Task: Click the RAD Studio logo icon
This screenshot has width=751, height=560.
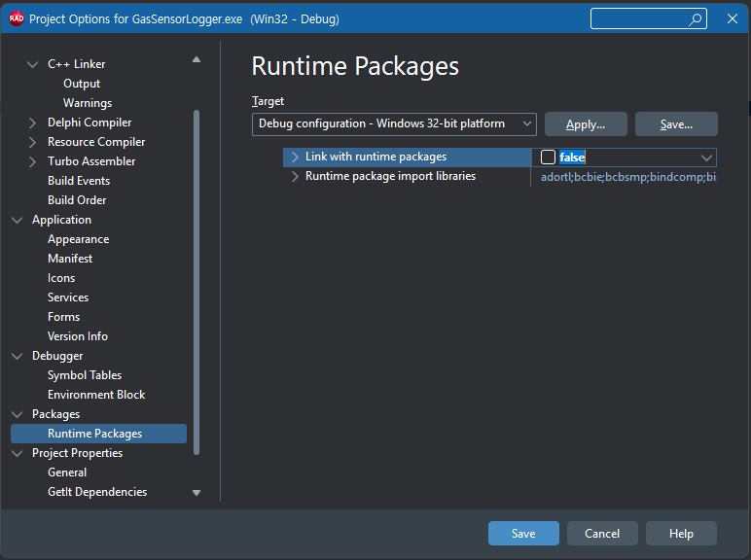Action: (x=17, y=18)
